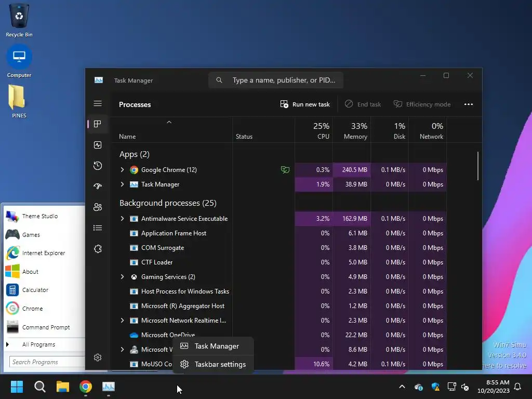Select Host Process for Windows Tasks row

click(278, 291)
